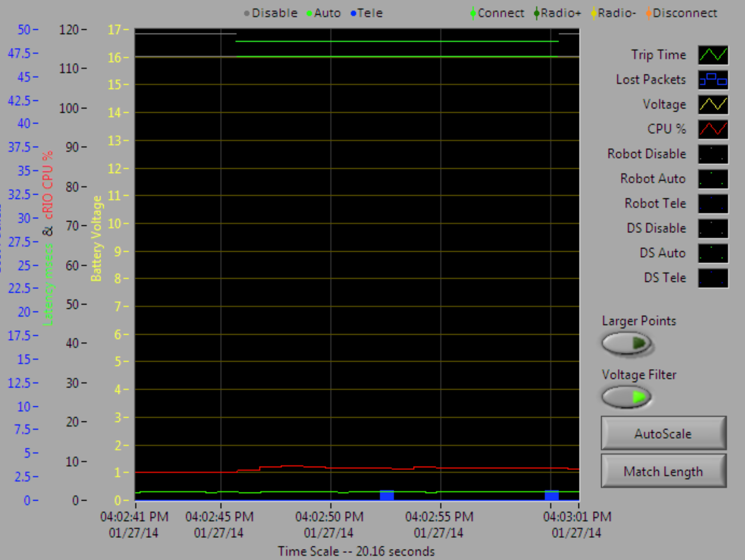The image size is (745, 560).
Task: Click the Robot Disable plot legend icon
Action: (x=713, y=154)
